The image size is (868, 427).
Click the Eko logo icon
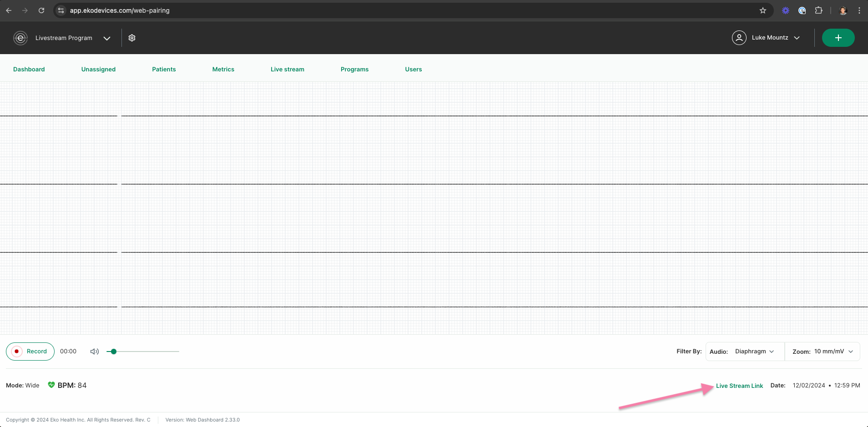[20, 38]
